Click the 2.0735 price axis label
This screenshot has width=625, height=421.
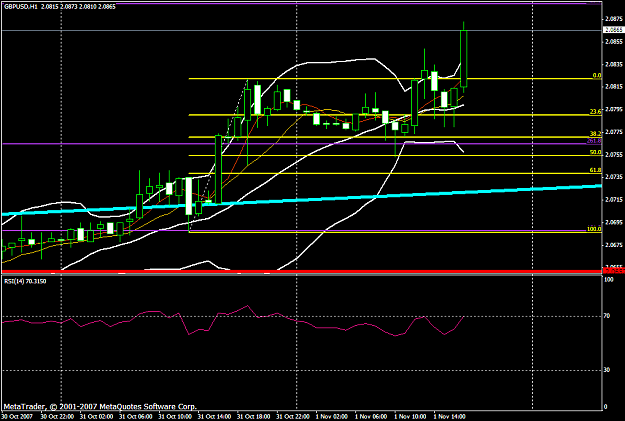pyautogui.click(x=613, y=177)
